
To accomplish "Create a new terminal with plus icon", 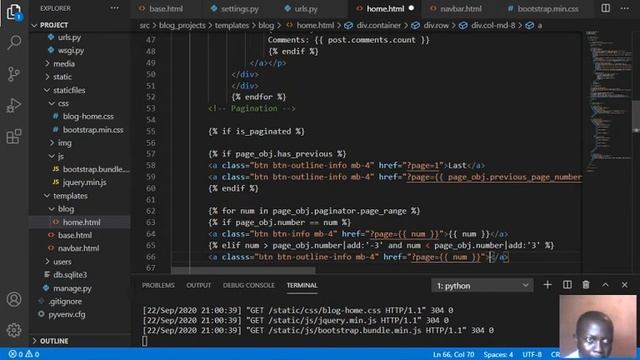I will [547, 285].
